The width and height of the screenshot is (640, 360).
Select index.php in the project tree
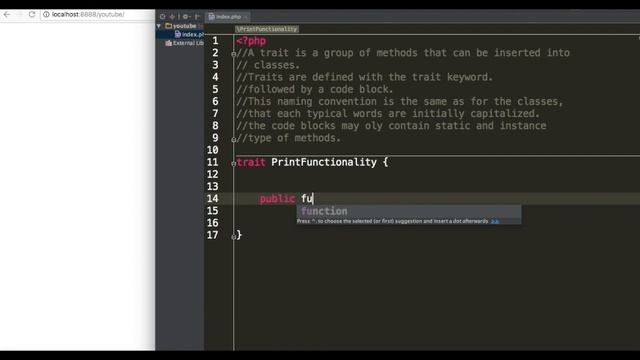pyautogui.click(x=190, y=34)
